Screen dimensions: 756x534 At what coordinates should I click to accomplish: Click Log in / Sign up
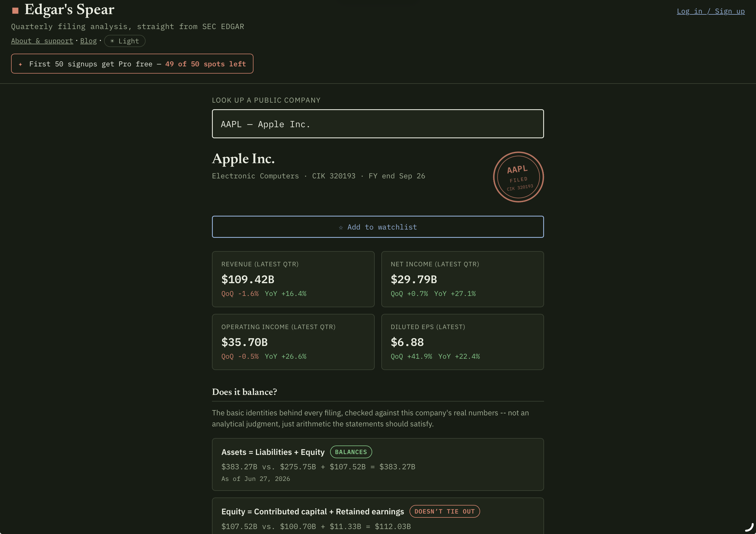(711, 11)
